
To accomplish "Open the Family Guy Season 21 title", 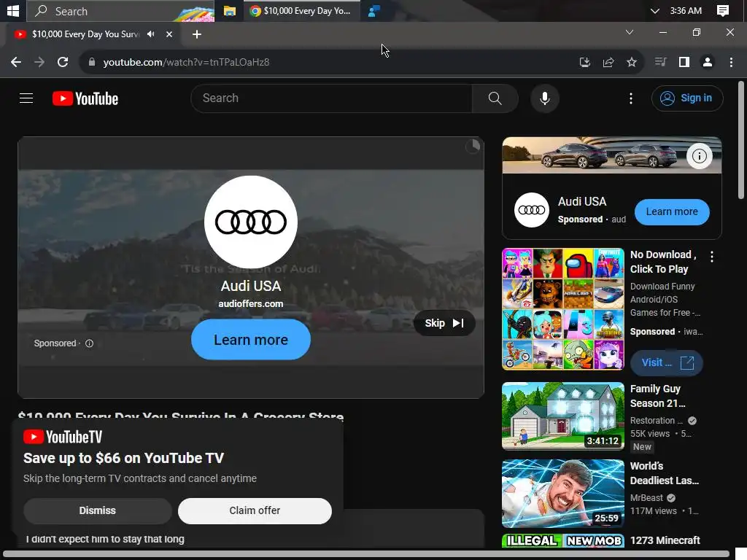I will click(x=657, y=396).
